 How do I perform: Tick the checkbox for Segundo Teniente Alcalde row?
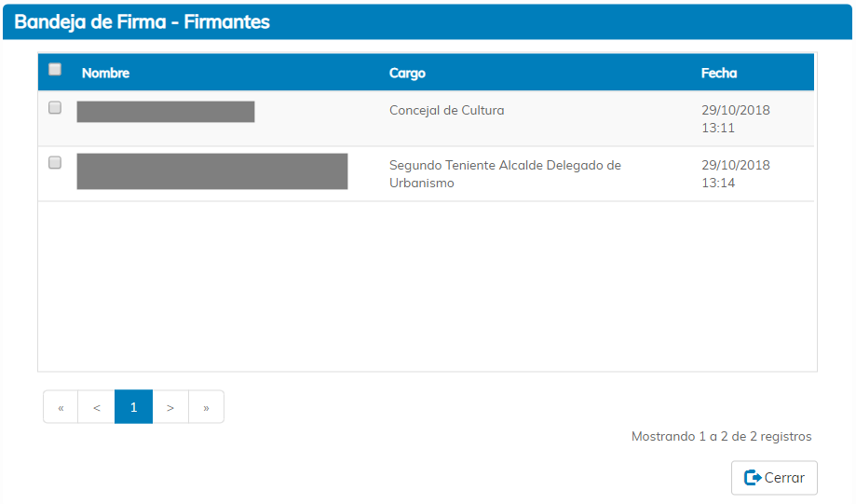tap(55, 162)
